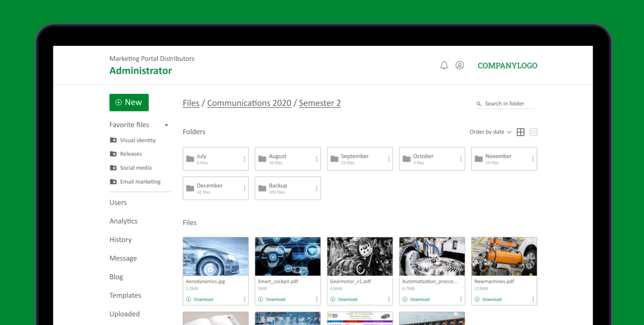Download Newmachines.pdf

click(488, 299)
